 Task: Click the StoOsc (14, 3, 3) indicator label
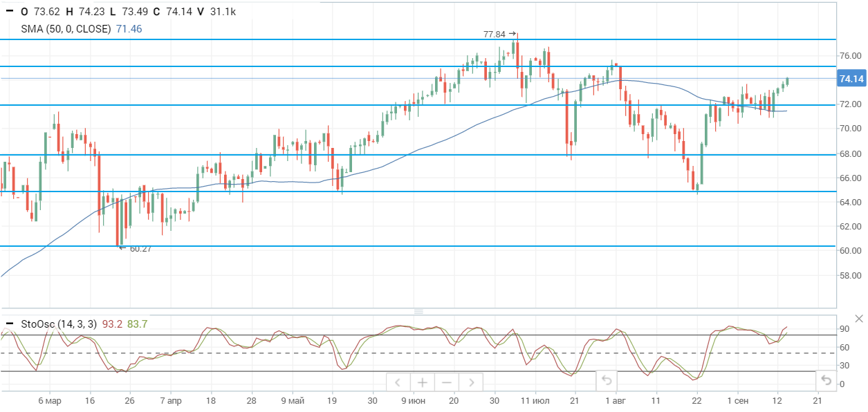click(59, 324)
